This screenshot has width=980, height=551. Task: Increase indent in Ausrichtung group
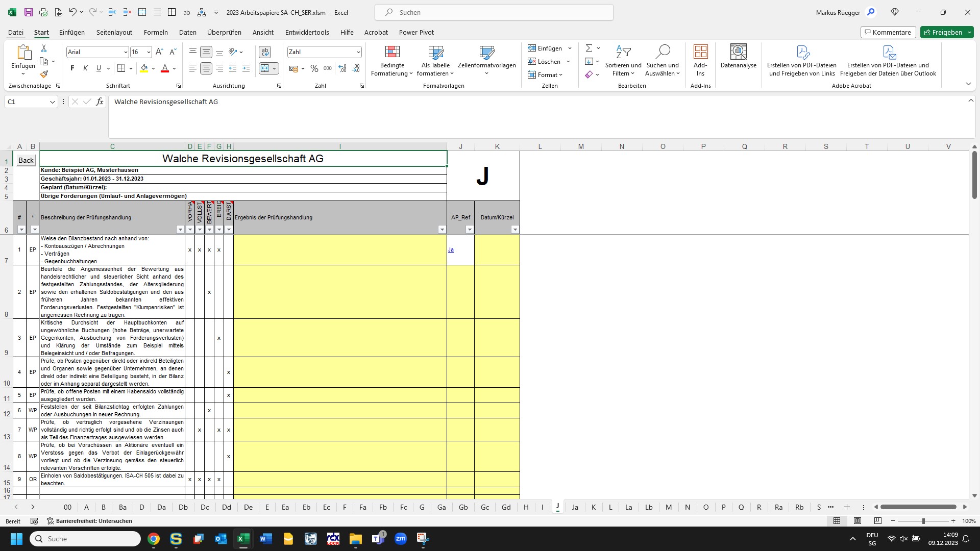coord(246,68)
